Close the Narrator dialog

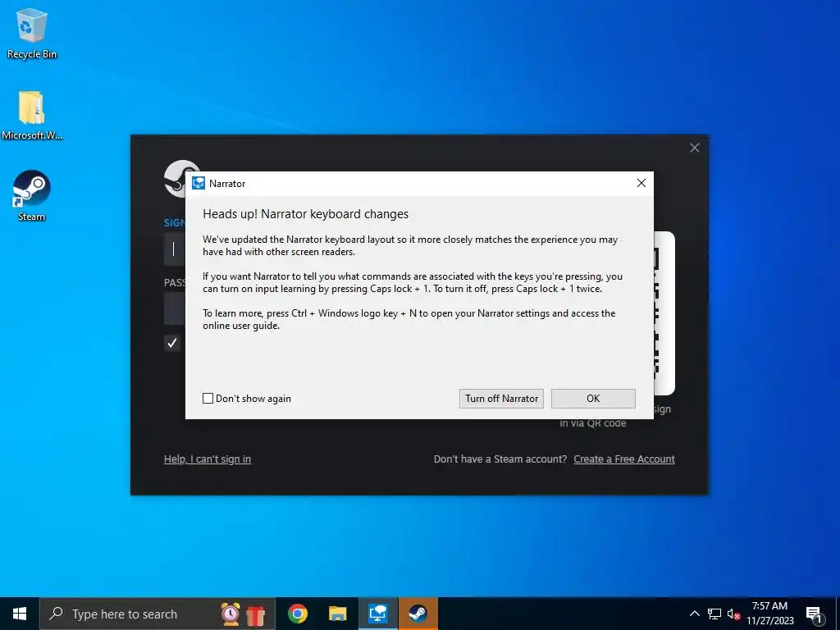tap(641, 183)
